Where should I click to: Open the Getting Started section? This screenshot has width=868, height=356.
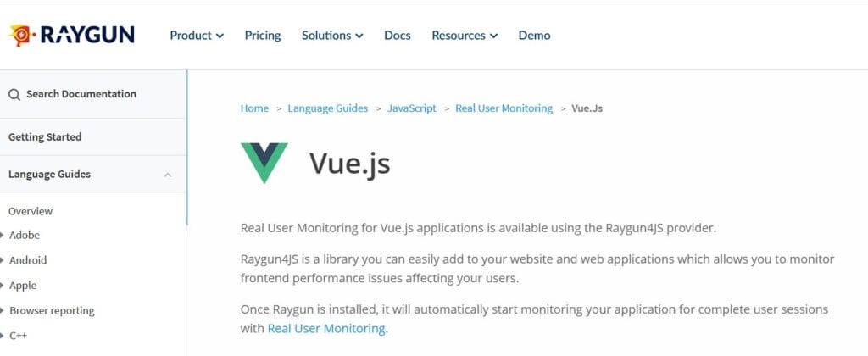tap(45, 136)
